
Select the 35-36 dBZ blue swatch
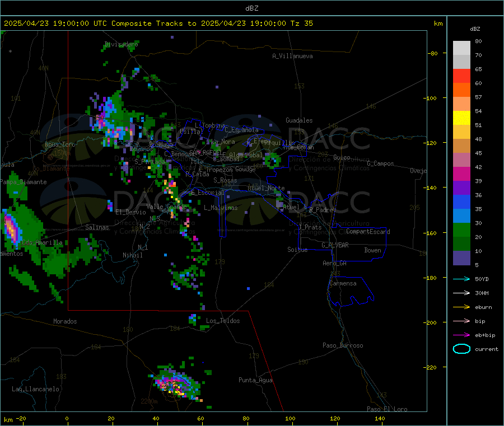point(461,202)
